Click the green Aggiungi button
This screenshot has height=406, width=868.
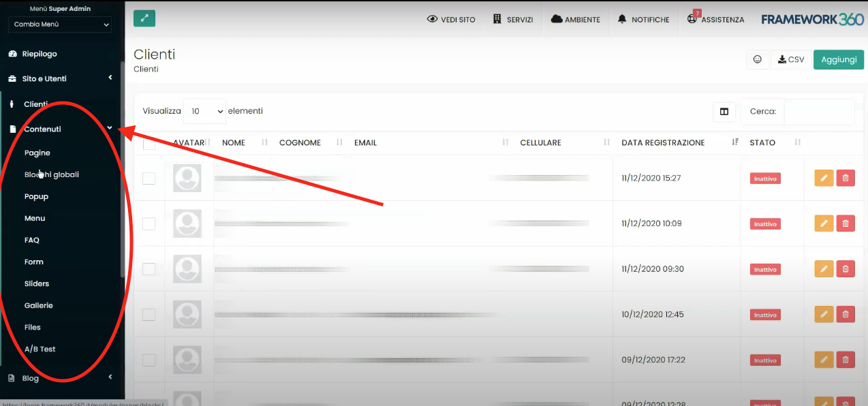click(x=838, y=59)
